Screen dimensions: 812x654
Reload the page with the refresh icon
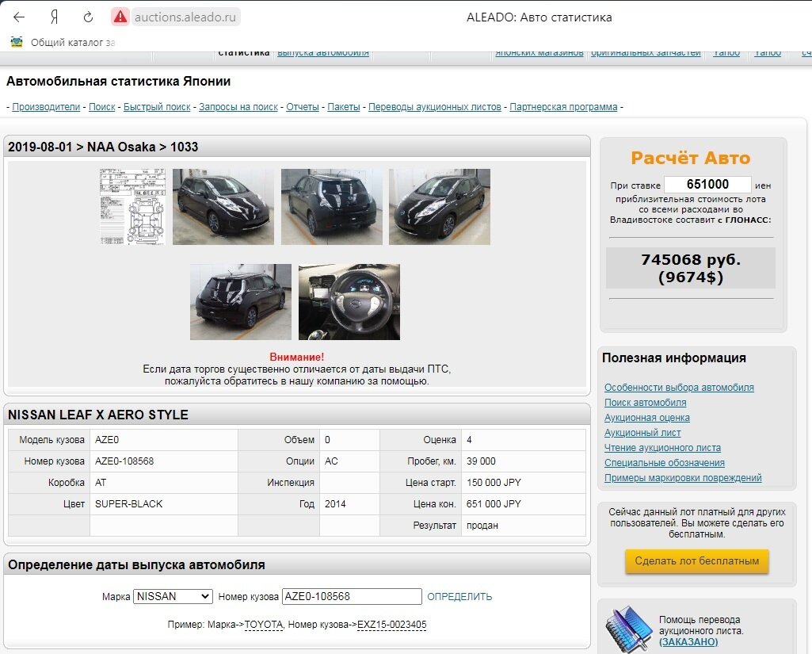point(88,17)
